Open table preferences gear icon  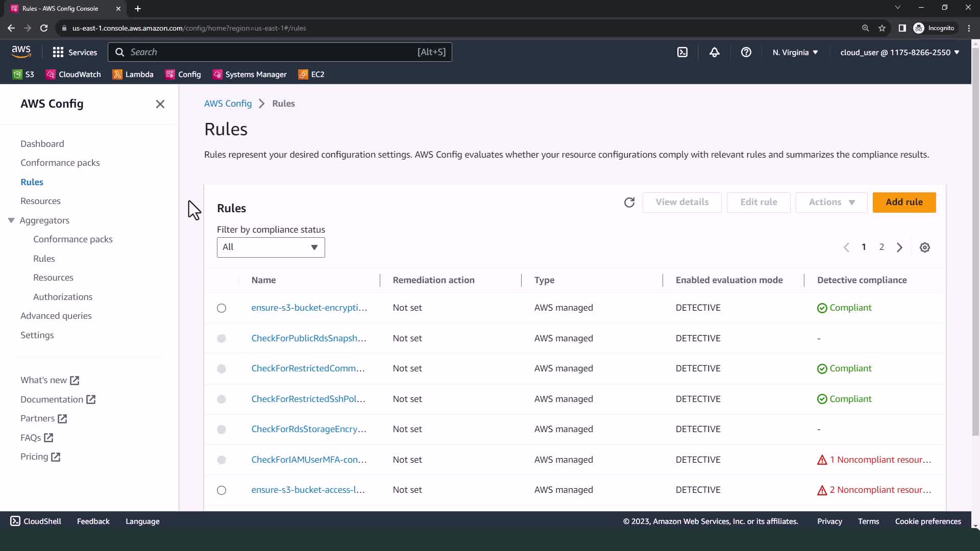tap(924, 247)
